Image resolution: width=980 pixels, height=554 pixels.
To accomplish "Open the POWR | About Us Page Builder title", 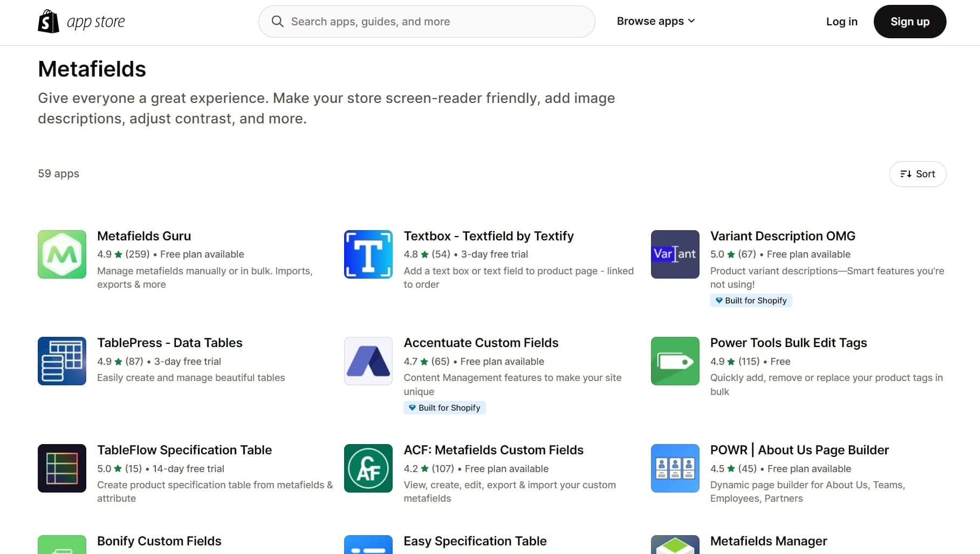I will coord(799,450).
